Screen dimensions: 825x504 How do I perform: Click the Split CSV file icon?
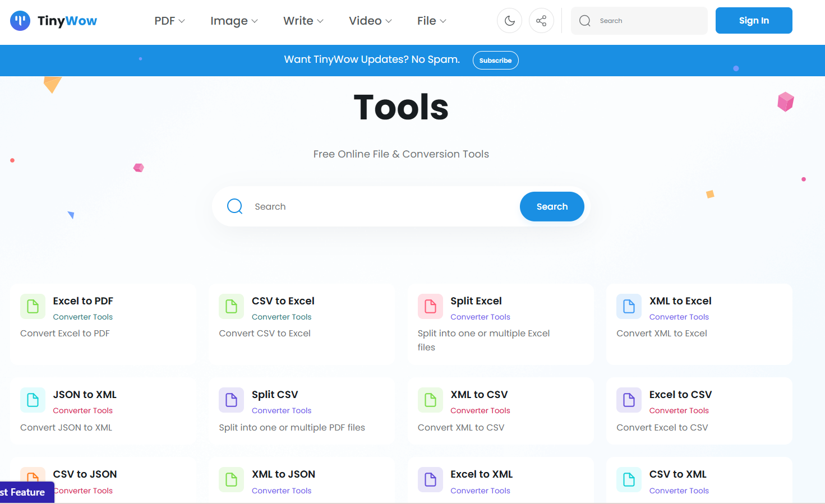coord(232,400)
